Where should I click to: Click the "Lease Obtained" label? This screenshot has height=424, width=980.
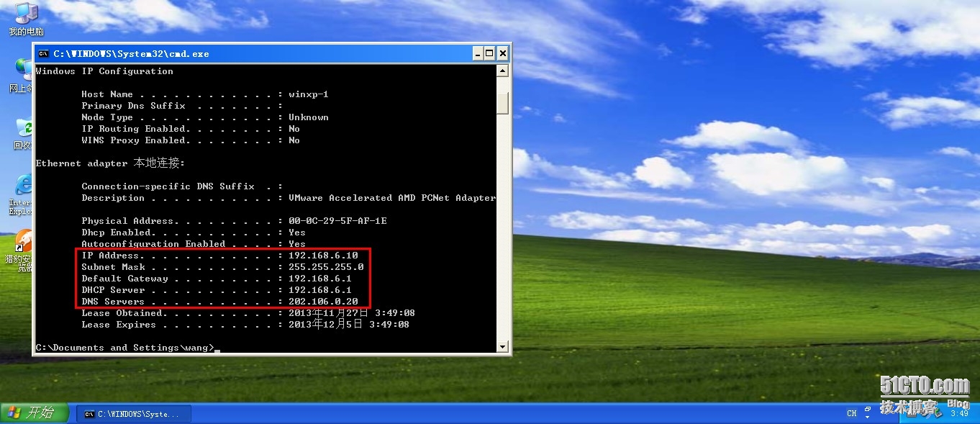(122, 313)
